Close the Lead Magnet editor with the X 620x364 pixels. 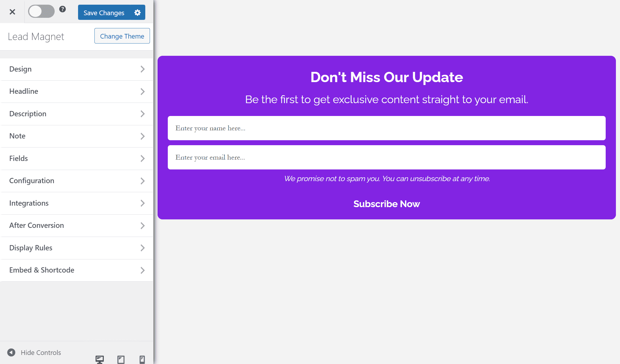pyautogui.click(x=12, y=12)
